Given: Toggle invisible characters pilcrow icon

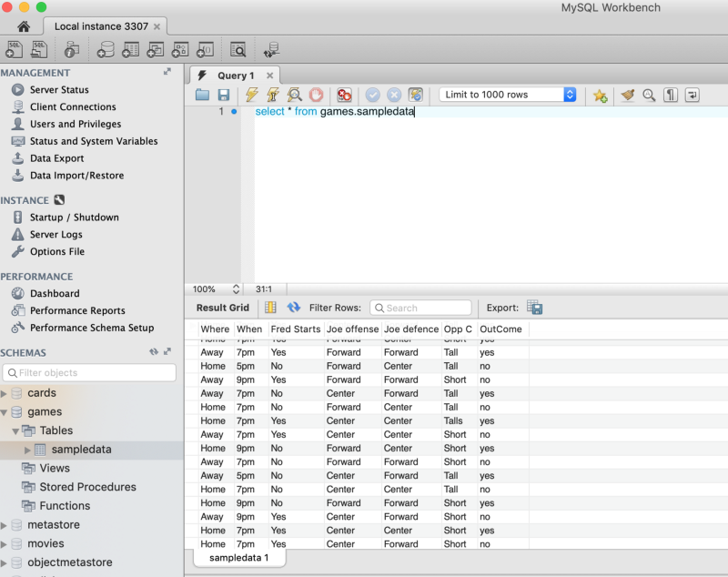Looking at the screenshot, I should 671,95.
